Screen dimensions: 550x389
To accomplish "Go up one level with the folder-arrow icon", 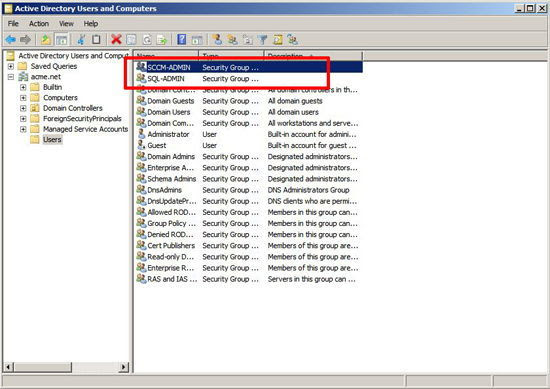I will point(46,40).
